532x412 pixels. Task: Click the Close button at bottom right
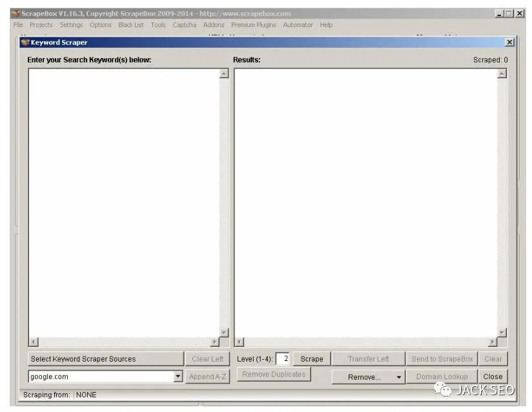coord(493,376)
